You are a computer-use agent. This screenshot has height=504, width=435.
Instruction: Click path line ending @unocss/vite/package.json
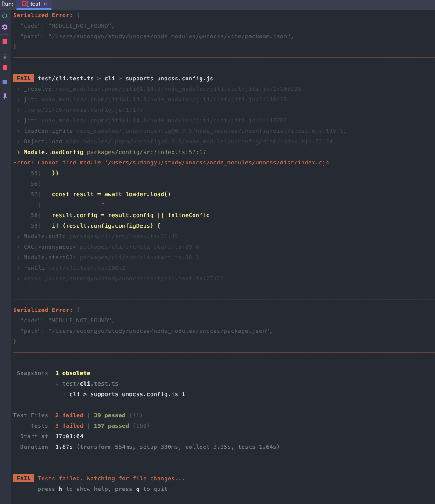157,36
